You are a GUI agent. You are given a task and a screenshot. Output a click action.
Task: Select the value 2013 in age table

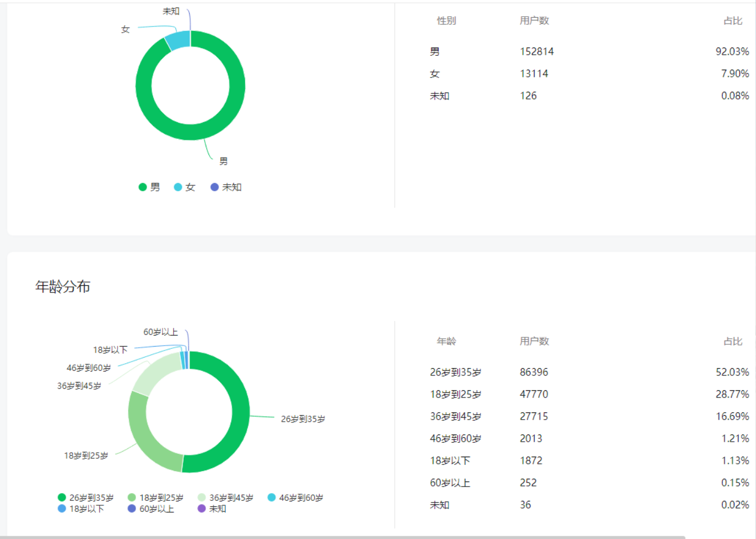(x=531, y=438)
